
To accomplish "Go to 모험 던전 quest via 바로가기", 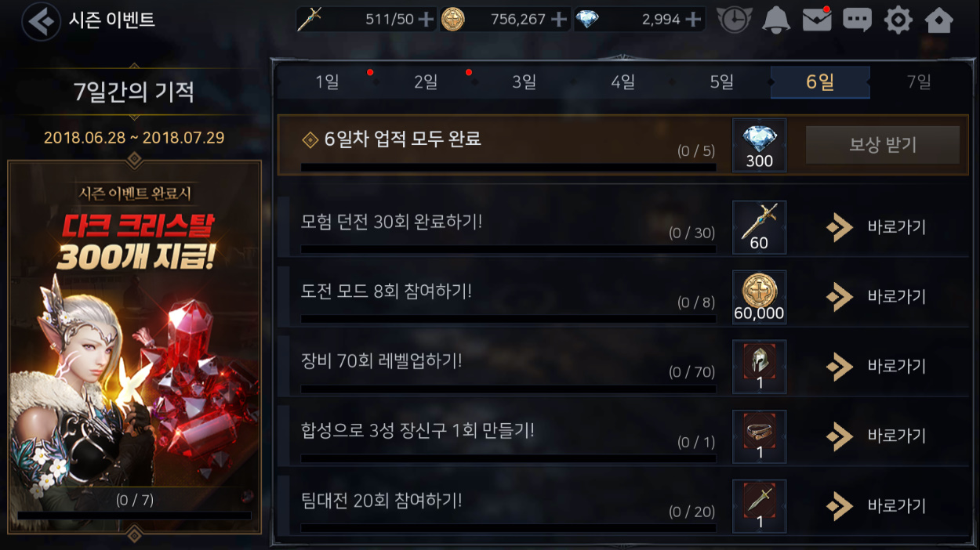I will coord(877,227).
